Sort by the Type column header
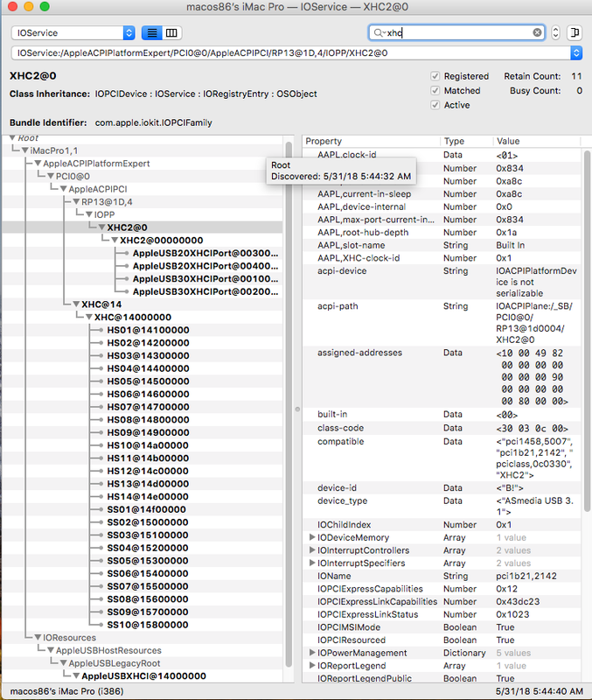Screen dimensions: 592x700 467,141
